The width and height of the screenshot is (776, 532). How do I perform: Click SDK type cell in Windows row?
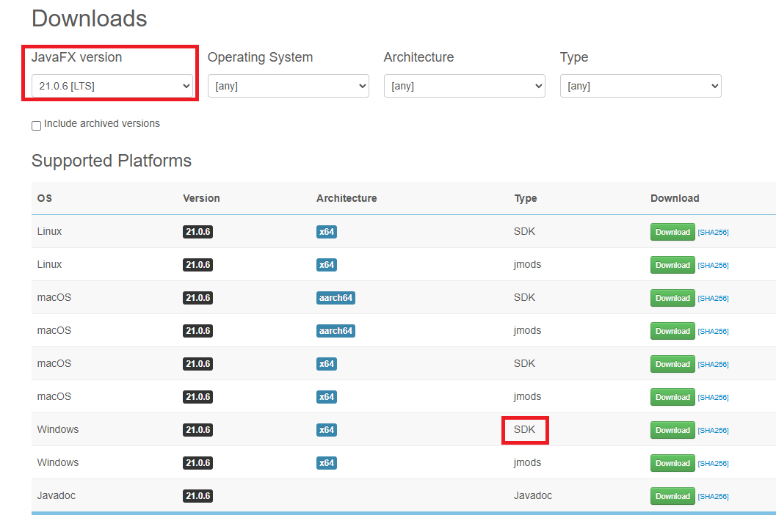click(525, 429)
